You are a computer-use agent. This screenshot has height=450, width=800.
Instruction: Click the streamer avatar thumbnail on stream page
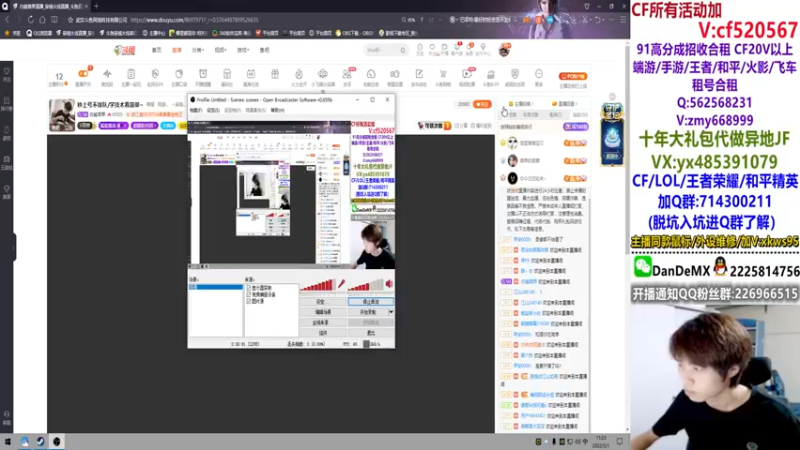click(x=62, y=115)
